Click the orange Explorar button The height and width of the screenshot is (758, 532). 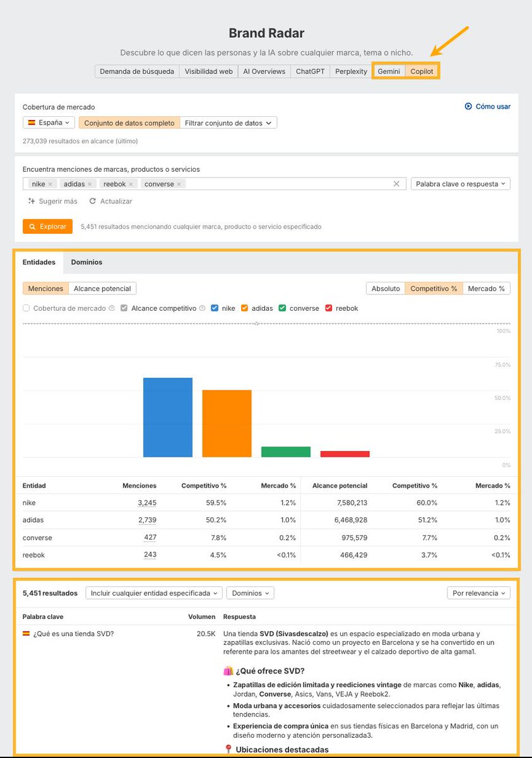coord(47,226)
